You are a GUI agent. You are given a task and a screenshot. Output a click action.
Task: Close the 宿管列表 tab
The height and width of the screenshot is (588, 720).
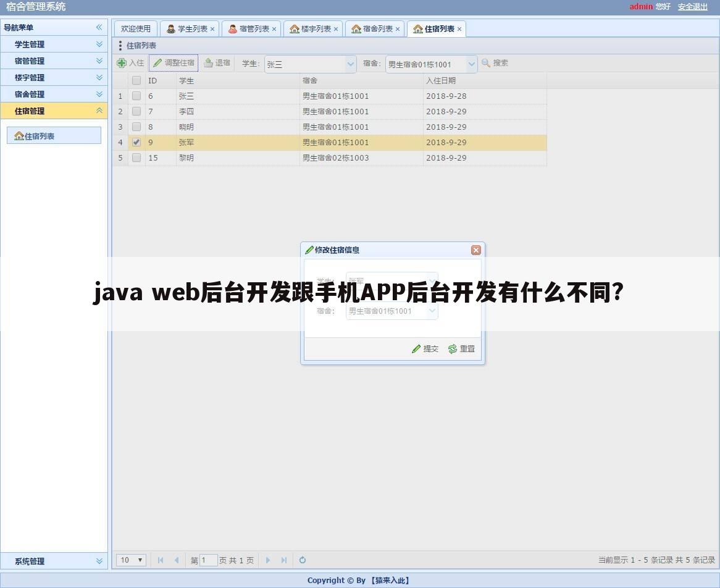pyautogui.click(x=274, y=29)
